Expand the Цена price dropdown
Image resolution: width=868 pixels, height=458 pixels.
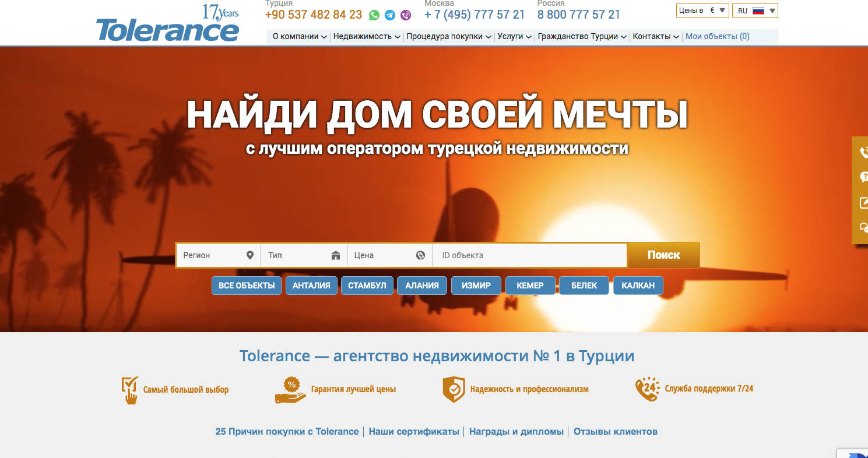coord(390,255)
